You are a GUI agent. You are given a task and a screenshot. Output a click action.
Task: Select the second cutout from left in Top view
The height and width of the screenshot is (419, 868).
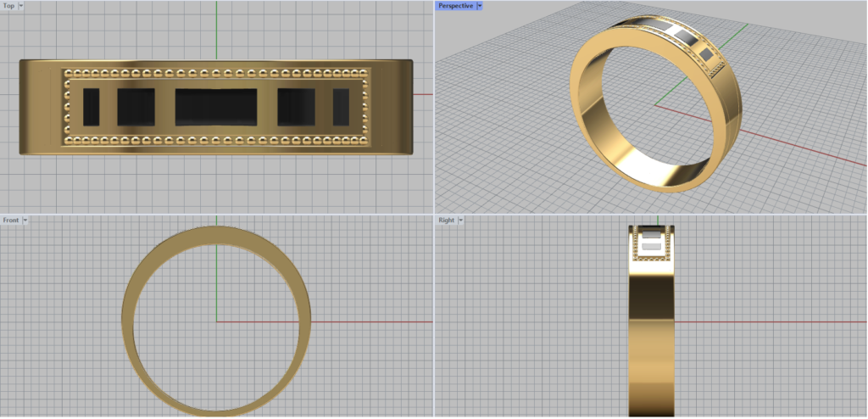coord(136,107)
